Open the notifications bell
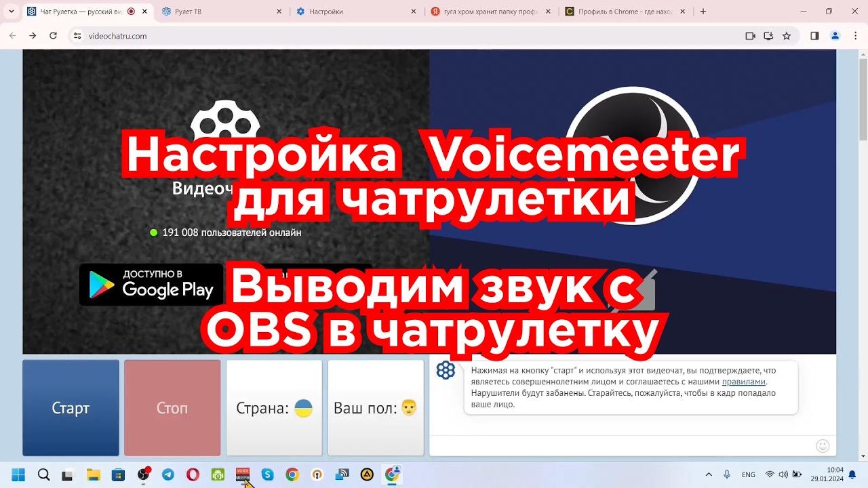 click(x=852, y=474)
